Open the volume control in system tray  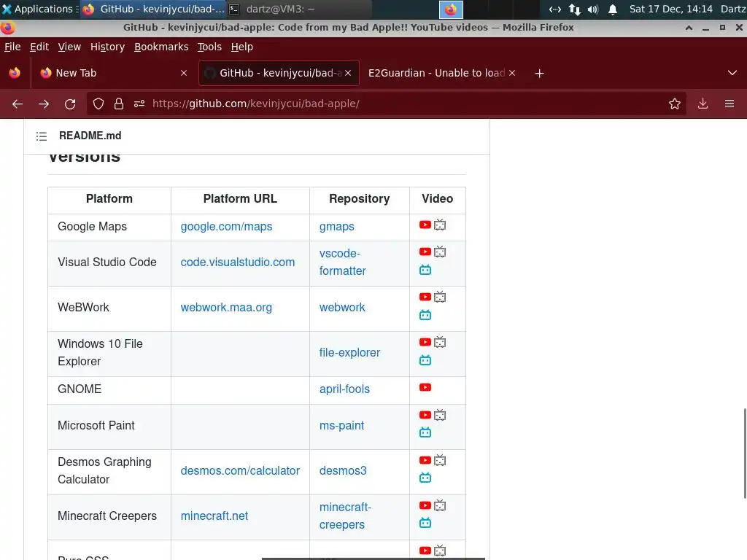(x=593, y=9)
